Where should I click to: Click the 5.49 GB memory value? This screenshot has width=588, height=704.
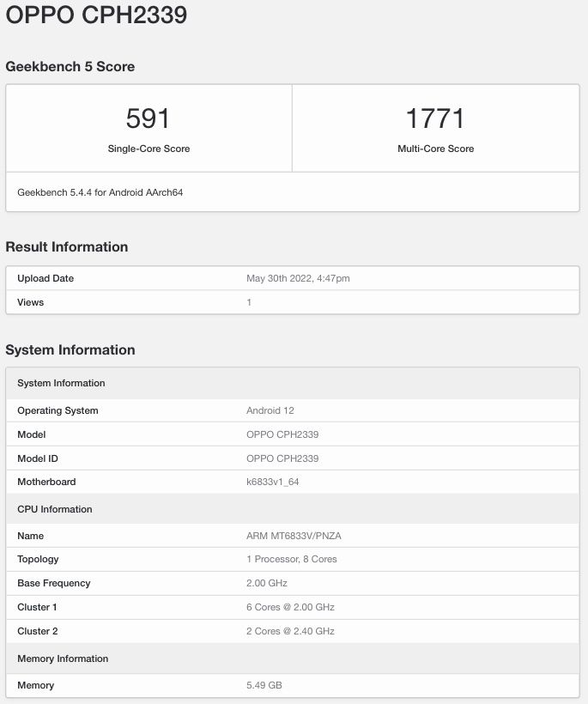[x=264, y=685]
